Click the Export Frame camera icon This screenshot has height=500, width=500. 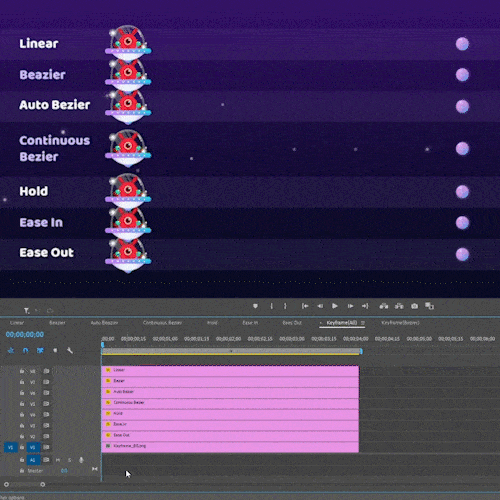[x=414, y=306]
